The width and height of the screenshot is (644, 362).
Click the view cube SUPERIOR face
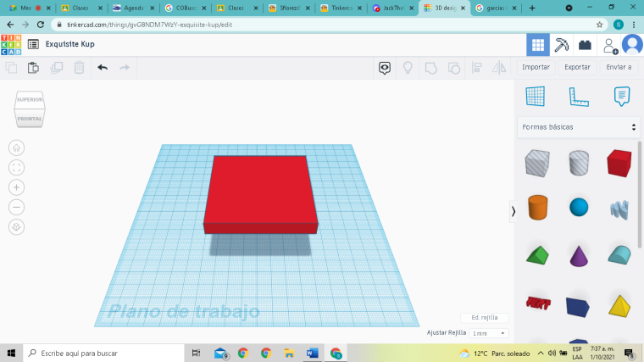coord(30,99)
